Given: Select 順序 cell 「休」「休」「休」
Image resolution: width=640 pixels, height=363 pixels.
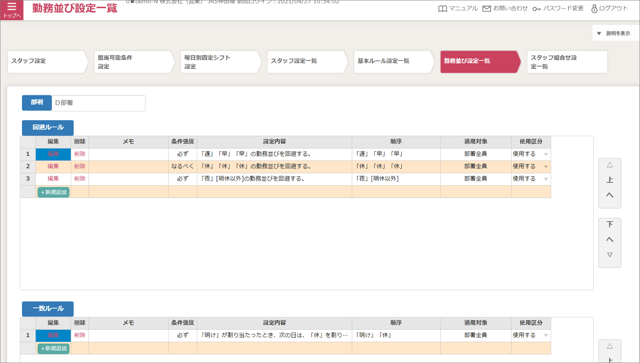Looking at the screenshot, I should 396,166.
